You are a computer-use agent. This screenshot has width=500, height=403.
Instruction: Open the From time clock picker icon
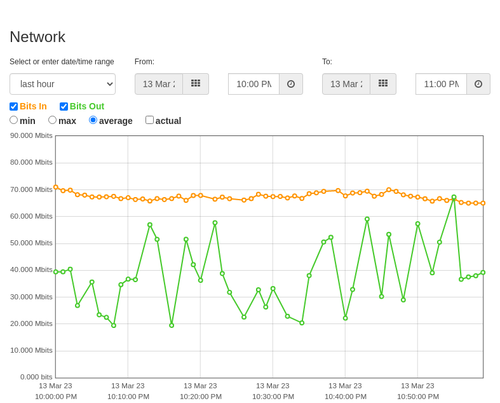291,84
